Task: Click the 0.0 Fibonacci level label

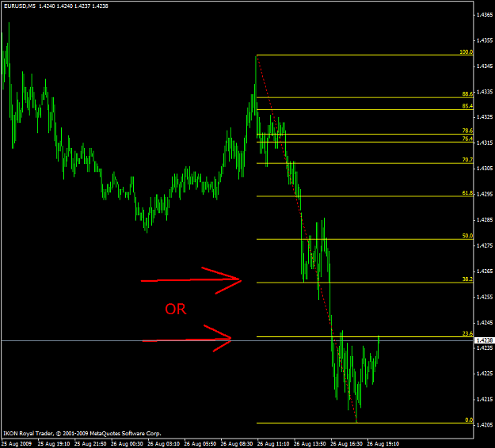Action: coord(469,420)
